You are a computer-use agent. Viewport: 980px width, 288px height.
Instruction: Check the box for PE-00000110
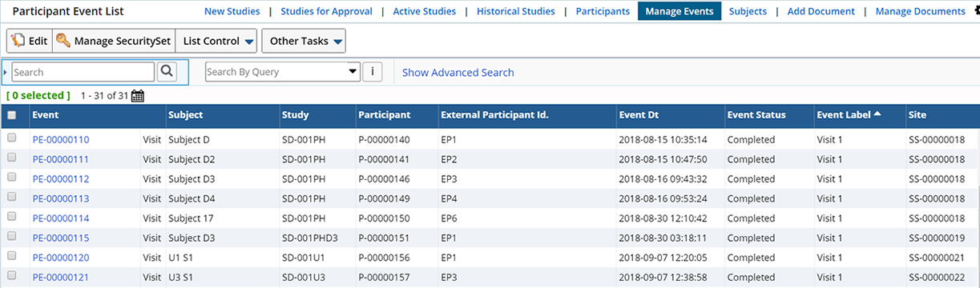[11, 138]
